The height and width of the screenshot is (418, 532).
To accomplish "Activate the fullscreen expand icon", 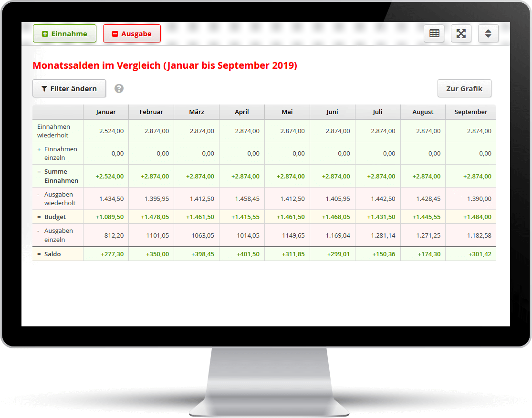I will pyautogui.click(x=461, y=33).
